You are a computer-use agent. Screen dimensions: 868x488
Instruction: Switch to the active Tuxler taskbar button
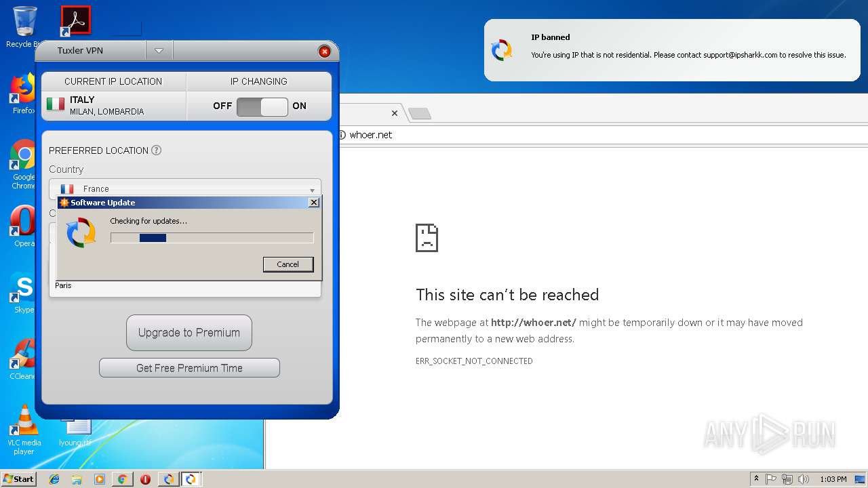click(x=191, y=479)
